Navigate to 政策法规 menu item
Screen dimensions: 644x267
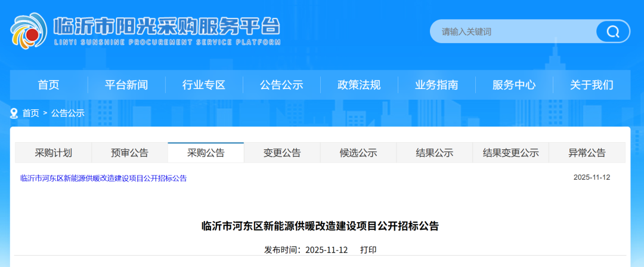point(359,85)
